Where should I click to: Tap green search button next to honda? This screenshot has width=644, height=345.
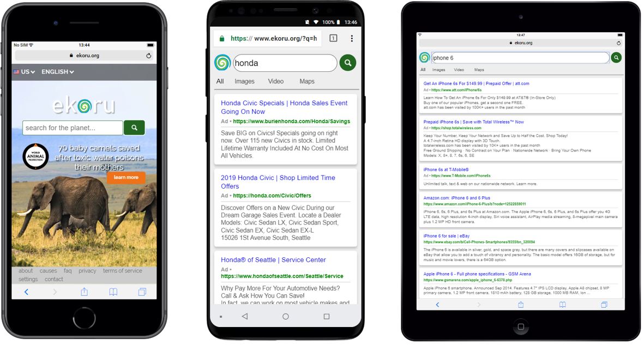(347, 63)
